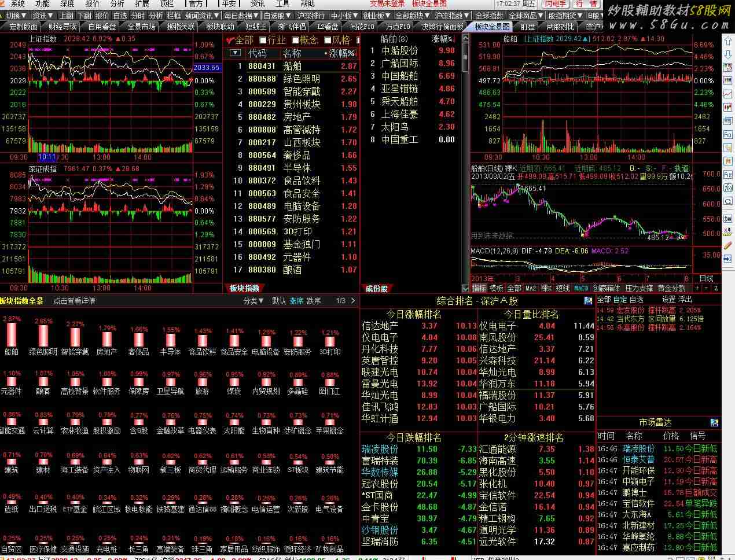Sort sectors by 涨序
This screenshot has height=560, width=735.
click(296, 301)
